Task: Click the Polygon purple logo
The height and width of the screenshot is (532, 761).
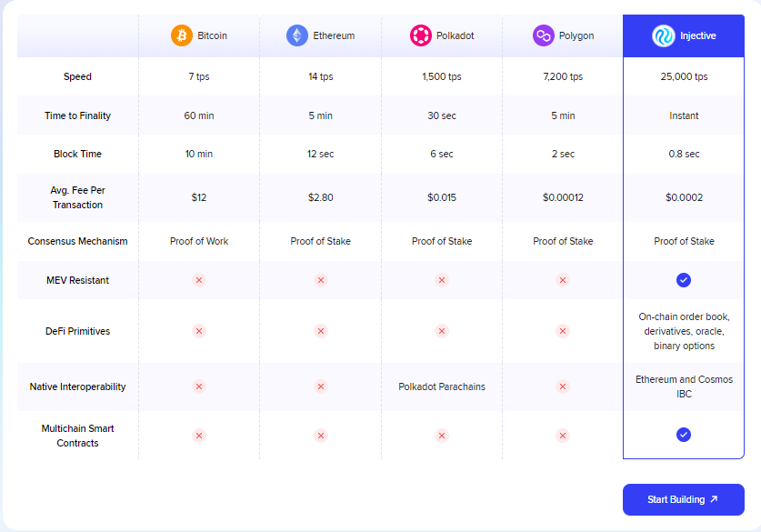Action: click(x=543, y=35)
